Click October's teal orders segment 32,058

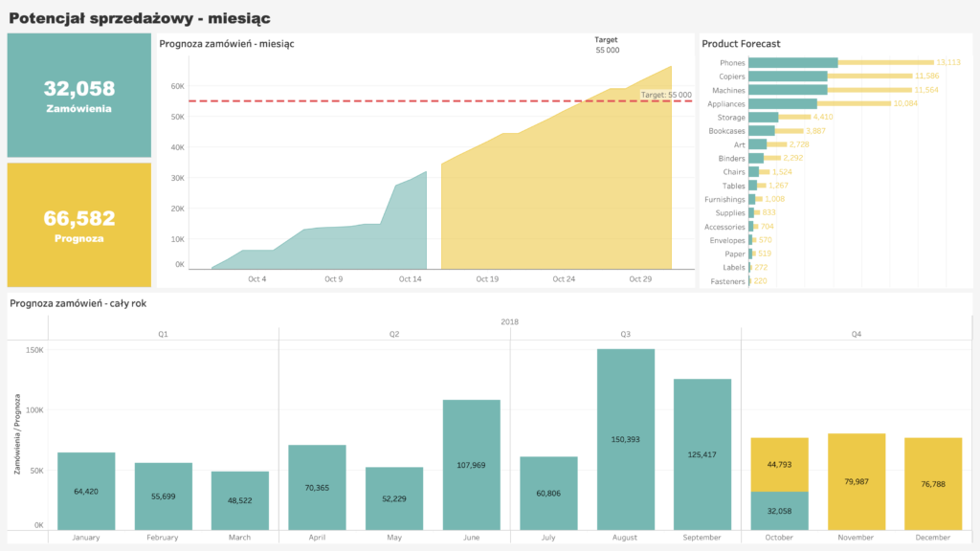pos(780,511)
